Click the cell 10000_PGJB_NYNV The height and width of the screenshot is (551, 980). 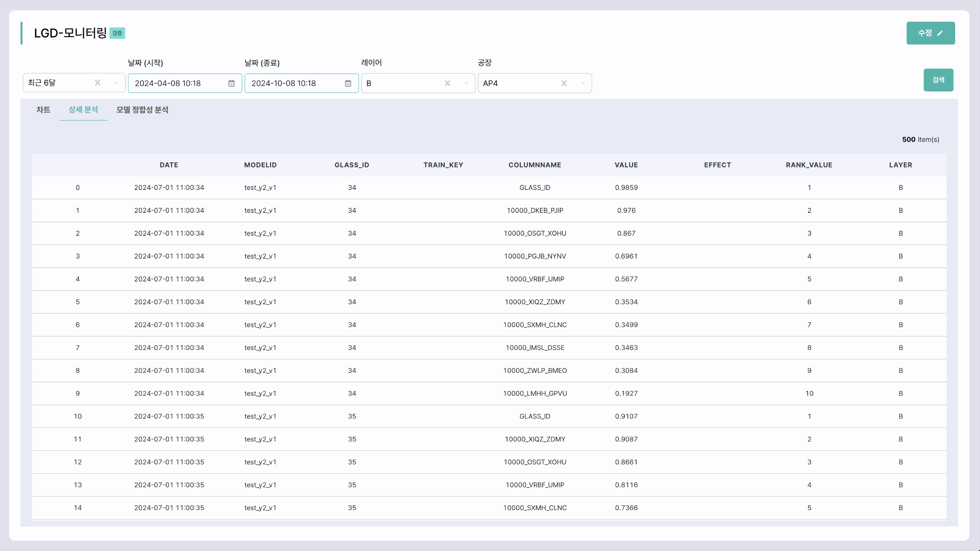tap(535, 256)
